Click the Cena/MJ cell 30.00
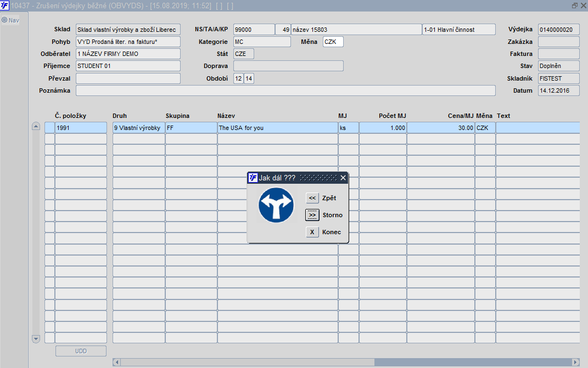The height and width of the screenshot is (368, 588). 441,128
